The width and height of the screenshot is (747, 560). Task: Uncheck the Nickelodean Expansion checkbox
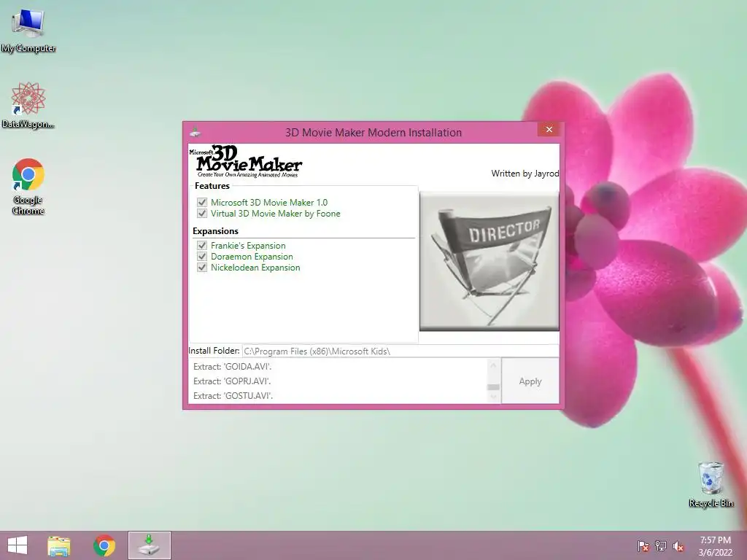click(x=202, y=267)
